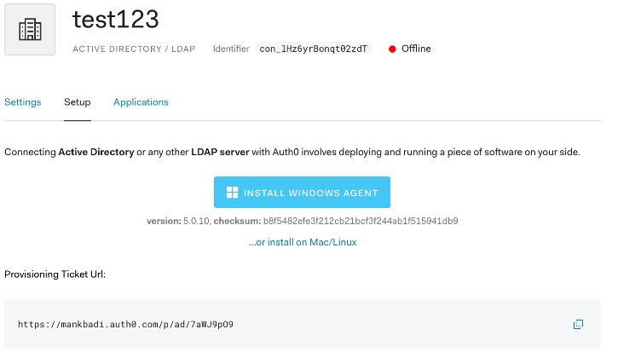Select the Setup tab
618x364 pixels.
click(78, 102)
